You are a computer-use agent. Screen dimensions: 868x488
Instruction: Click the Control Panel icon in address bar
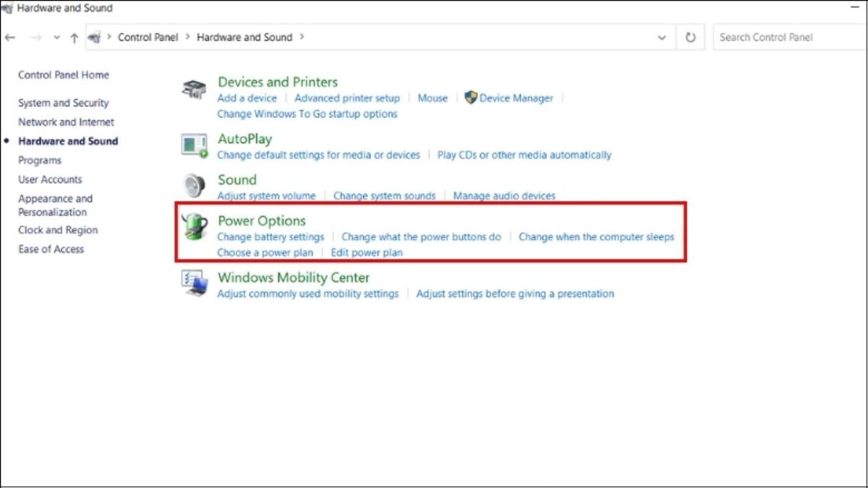[x=94, y=38]
